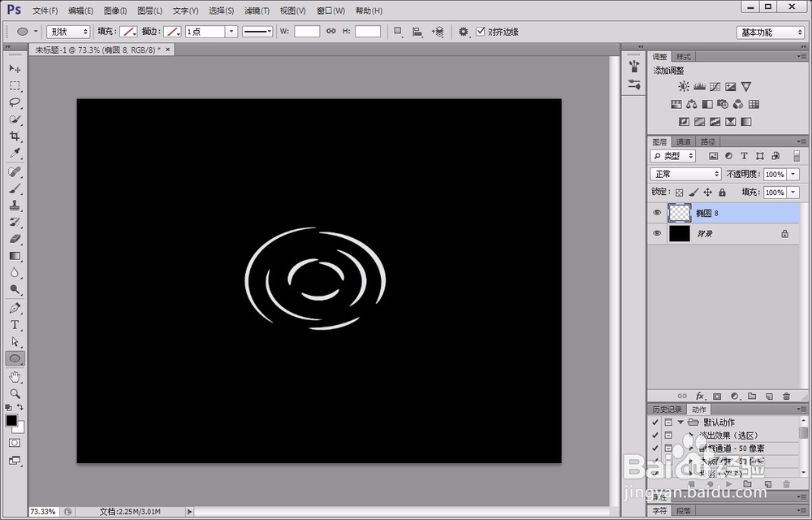
Task: Open the gear settings in options bar
Action: point(463,32)
